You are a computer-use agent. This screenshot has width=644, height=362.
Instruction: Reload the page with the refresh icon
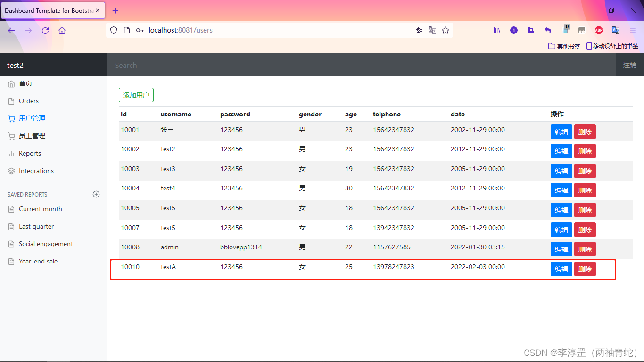pyautogui.click(x=45, y=30)
